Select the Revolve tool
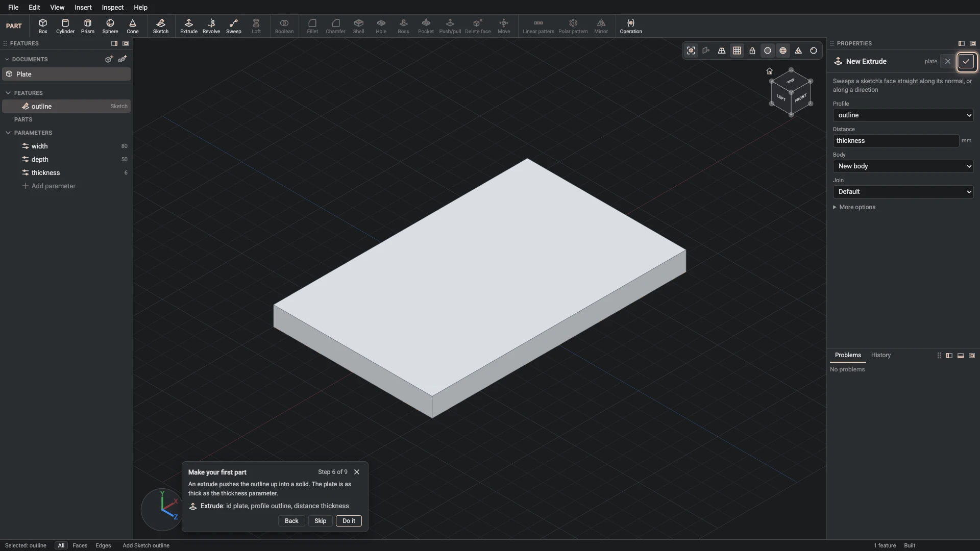Image resolution: width=980 pixels, height=551 pixels. [x=211, y=26]
